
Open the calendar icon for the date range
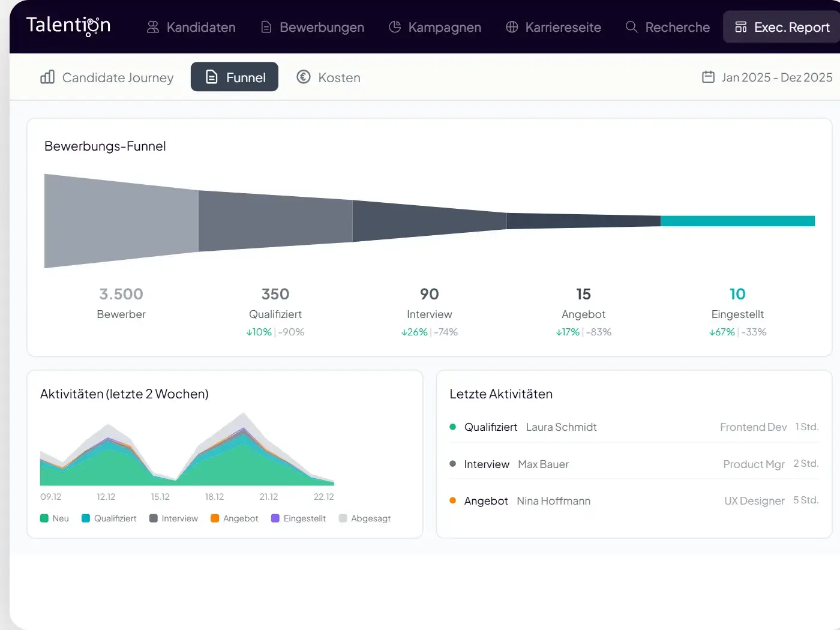click(x=709, y=77)
